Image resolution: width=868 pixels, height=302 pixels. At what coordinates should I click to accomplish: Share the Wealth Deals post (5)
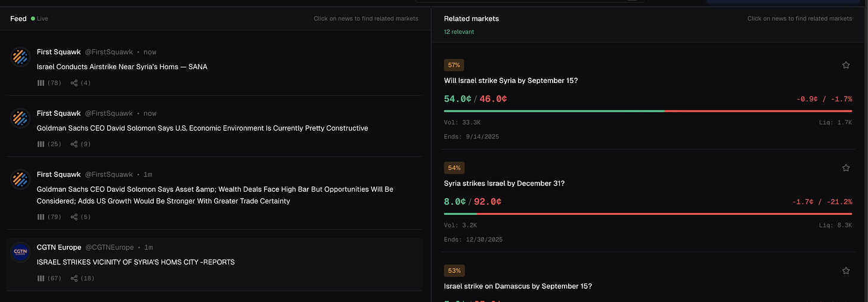(81, 217)
